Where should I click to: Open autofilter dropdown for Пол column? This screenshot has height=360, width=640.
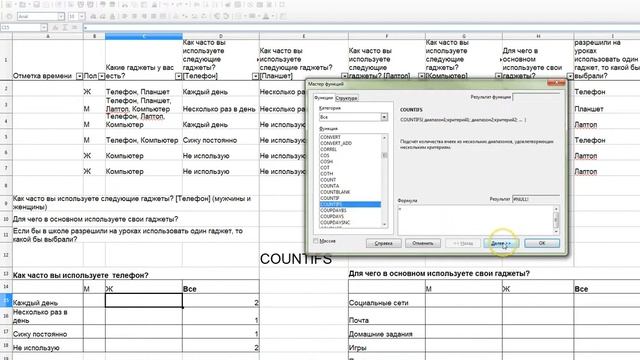102,76
